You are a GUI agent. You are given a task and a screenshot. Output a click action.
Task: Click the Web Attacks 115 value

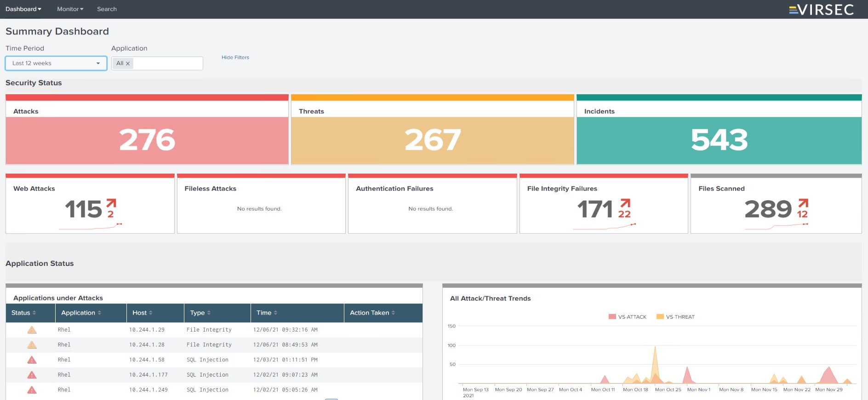coord(83,209)
